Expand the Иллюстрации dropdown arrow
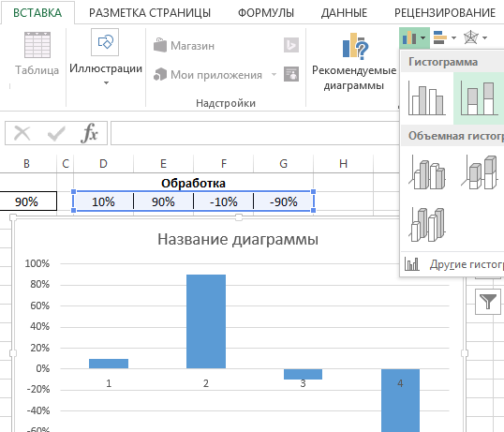The height and width of the screenshot is (432, 504). point(106,82)
